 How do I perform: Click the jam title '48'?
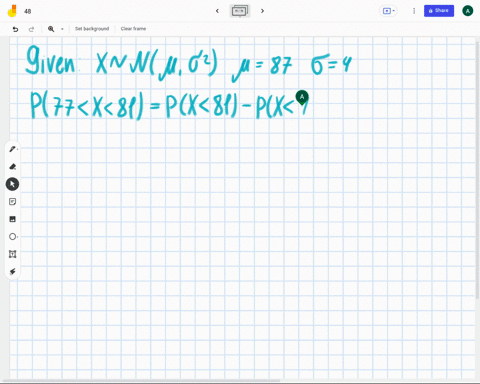pos(28,11)
